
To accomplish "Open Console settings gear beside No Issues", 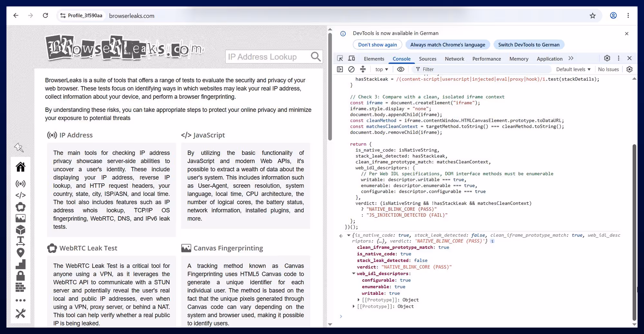I will point(630,69).
